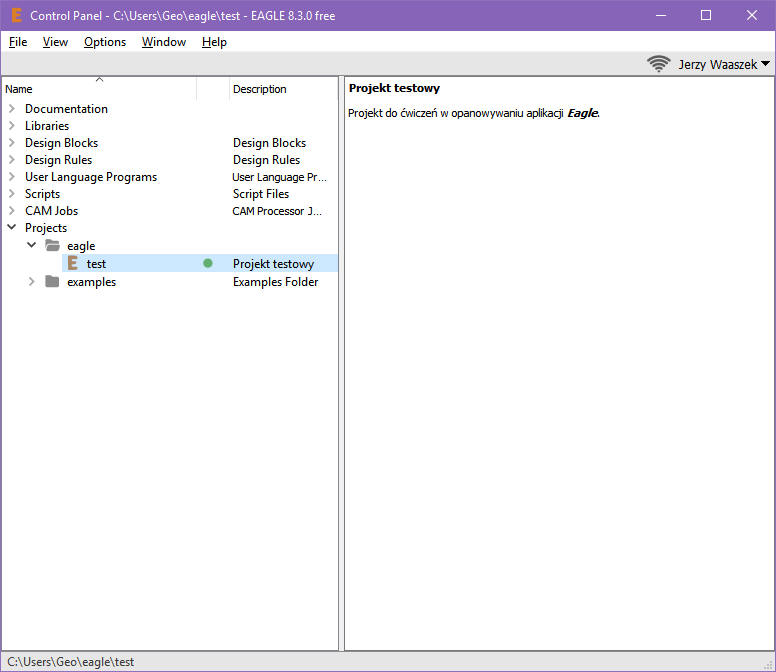Click the EAGLE app icon in title bar

coord(16,15)
